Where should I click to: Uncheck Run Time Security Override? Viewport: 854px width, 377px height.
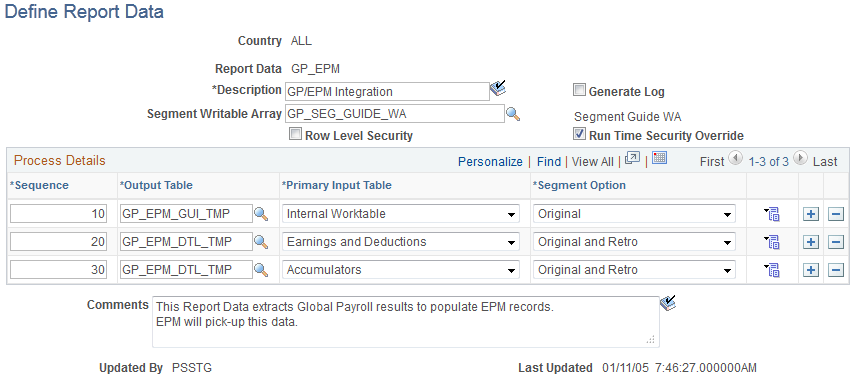tap(580, 133)
